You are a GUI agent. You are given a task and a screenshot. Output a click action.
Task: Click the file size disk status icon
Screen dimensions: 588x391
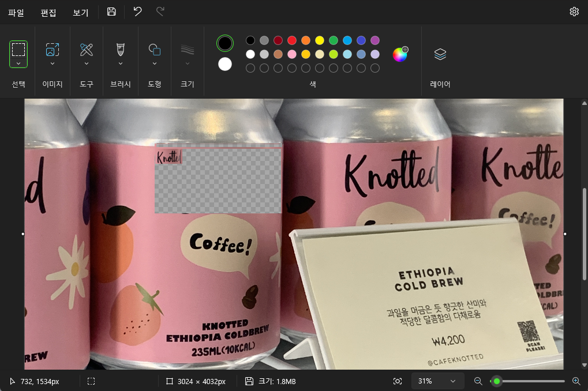coord(249,381)
